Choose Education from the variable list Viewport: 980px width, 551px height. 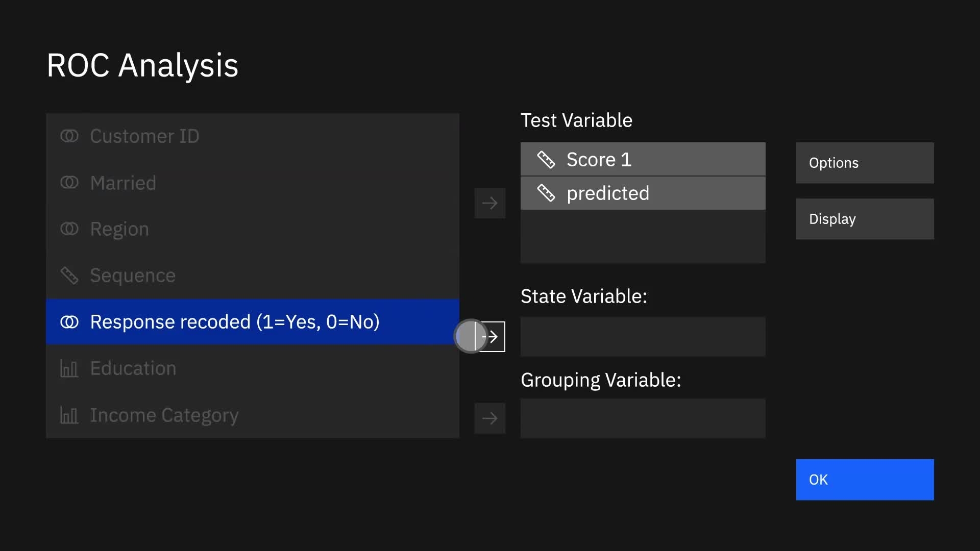click(133, 368)
